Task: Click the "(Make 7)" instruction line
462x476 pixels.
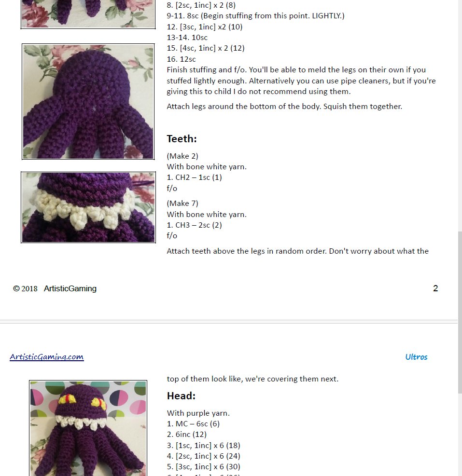Action: [x=182, y=204]
